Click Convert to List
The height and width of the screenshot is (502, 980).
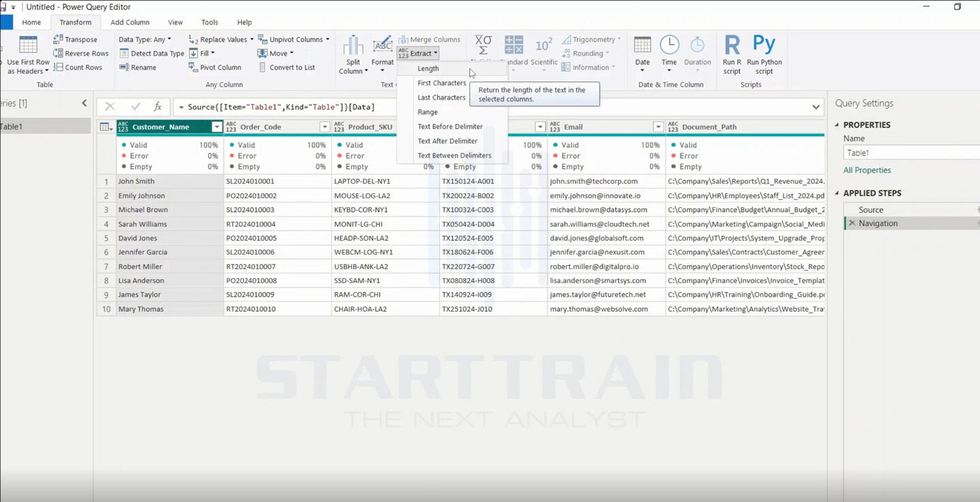286,68
